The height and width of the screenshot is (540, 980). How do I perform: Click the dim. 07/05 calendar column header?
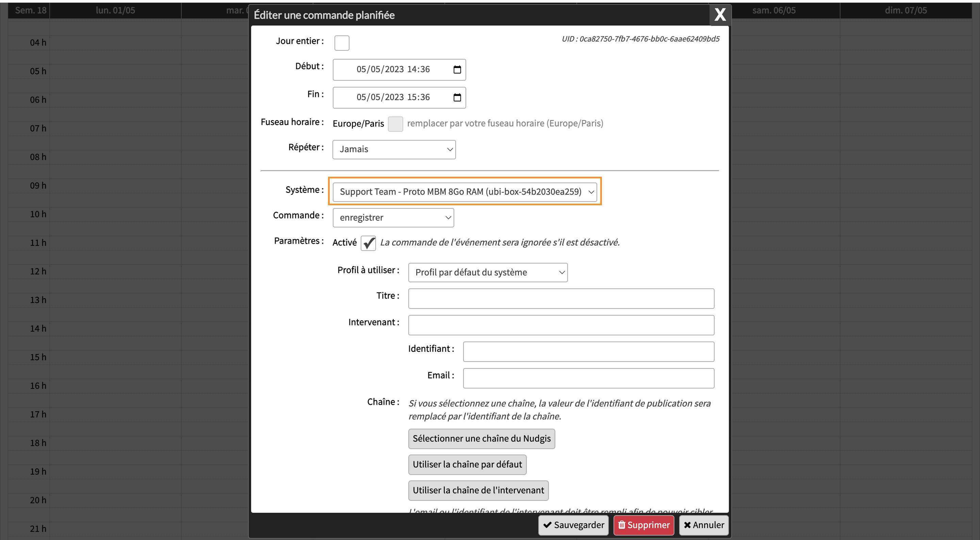point(905,10)
